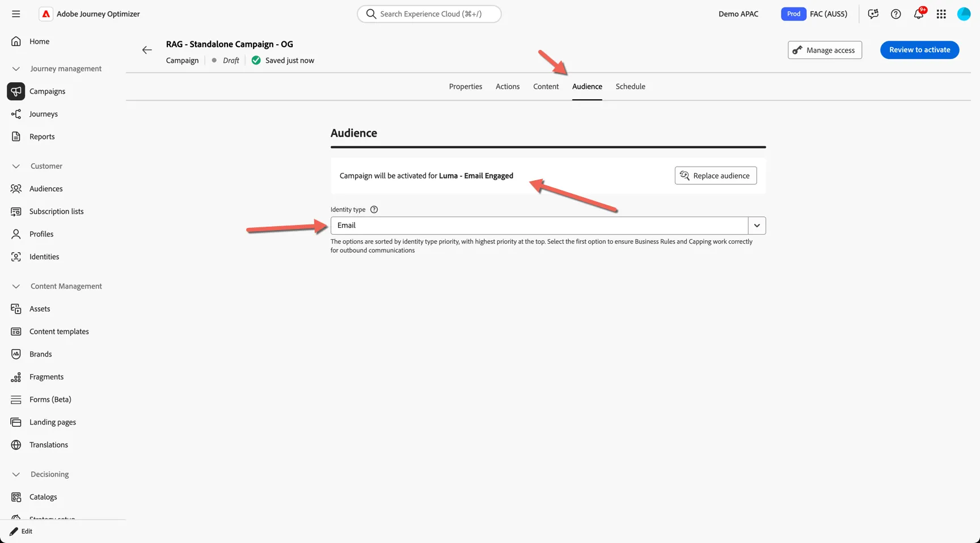Collapse the Customer section
Screen dimensions: 980x543
tap(16, 166)
